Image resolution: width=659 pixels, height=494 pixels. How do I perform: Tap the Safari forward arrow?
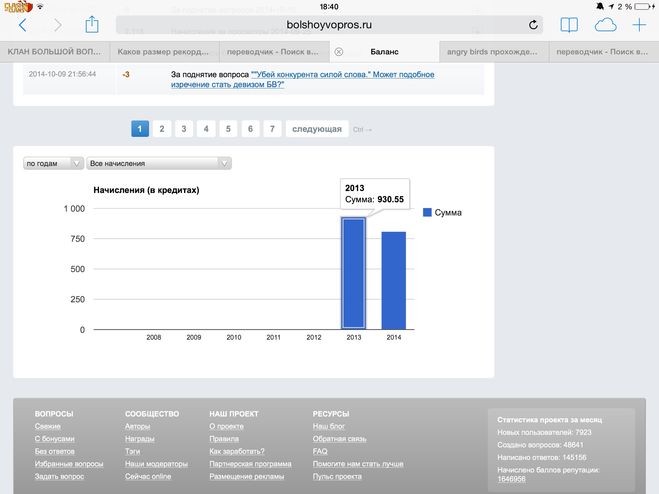[58, 25]
